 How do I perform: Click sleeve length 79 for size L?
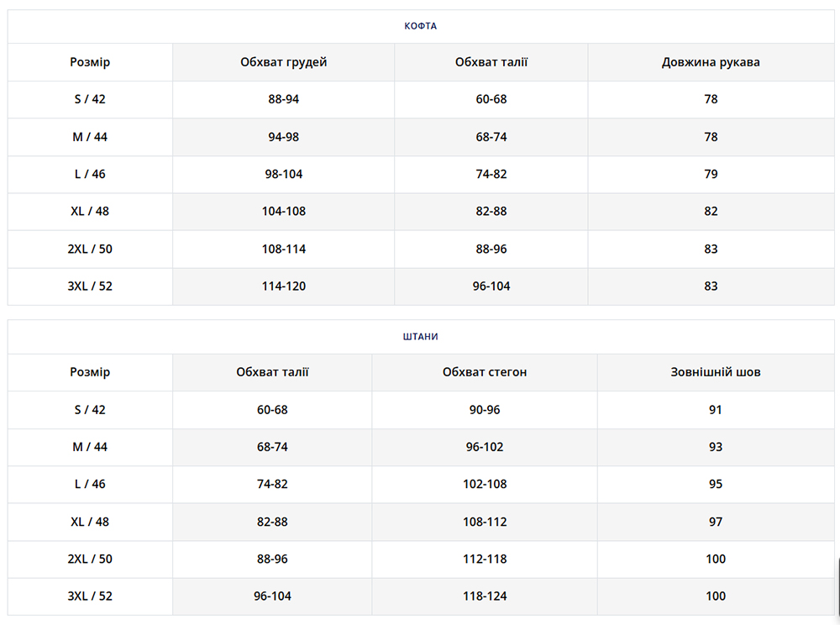pyautogui.click(x=711, y=174)
